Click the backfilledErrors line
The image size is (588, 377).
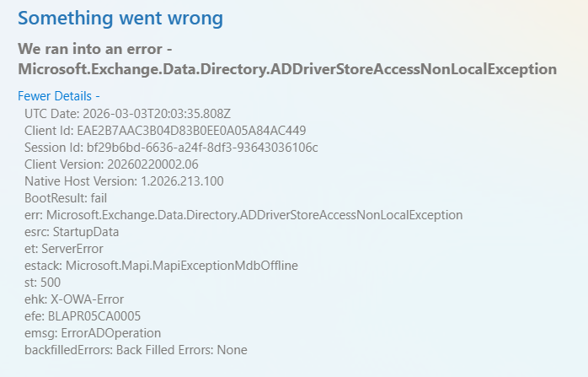[136, 349]
